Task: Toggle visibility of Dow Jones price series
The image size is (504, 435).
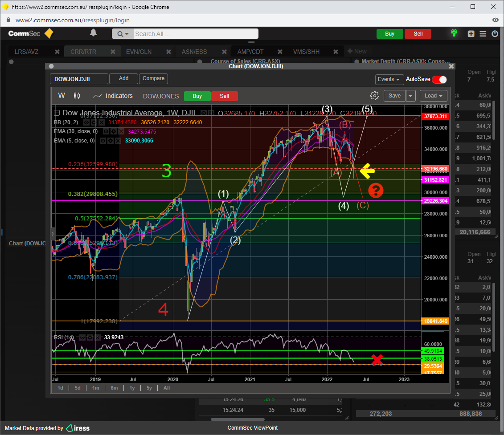Action: tap(204, 113)
